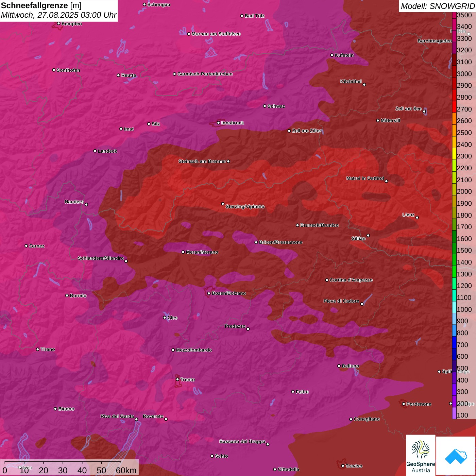Image resolution: width=476 pixels, height=476 pixels.
Task: Click the Pieve di Cadore label
Action: pos(341,301)
